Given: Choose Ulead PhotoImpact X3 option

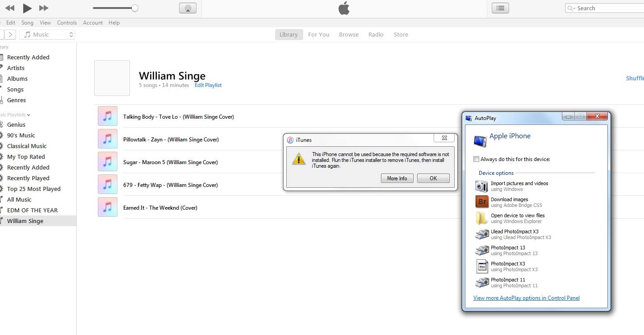Looking at the screenshot, I should tap(514, 234).
